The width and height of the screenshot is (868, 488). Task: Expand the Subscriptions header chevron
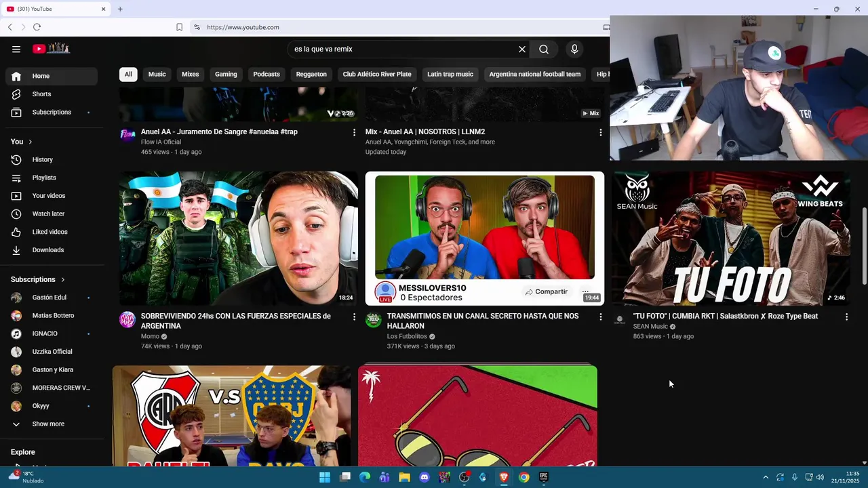click(x=63, y=279)
